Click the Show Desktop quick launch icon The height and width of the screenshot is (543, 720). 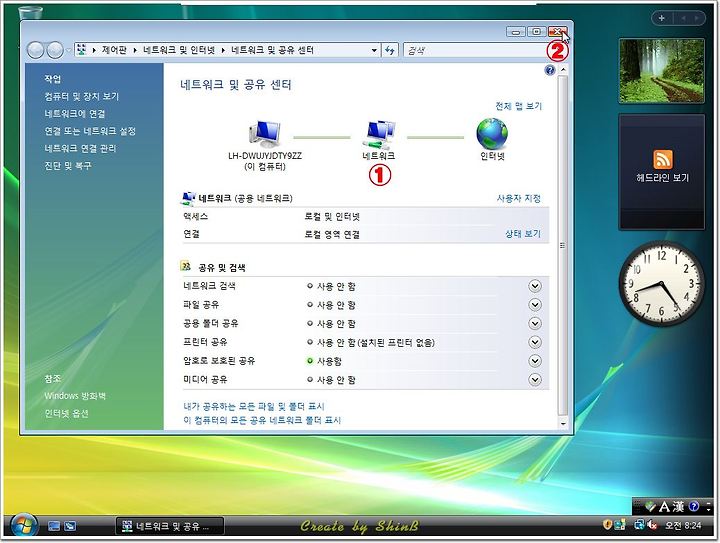(x=54, y=526)
